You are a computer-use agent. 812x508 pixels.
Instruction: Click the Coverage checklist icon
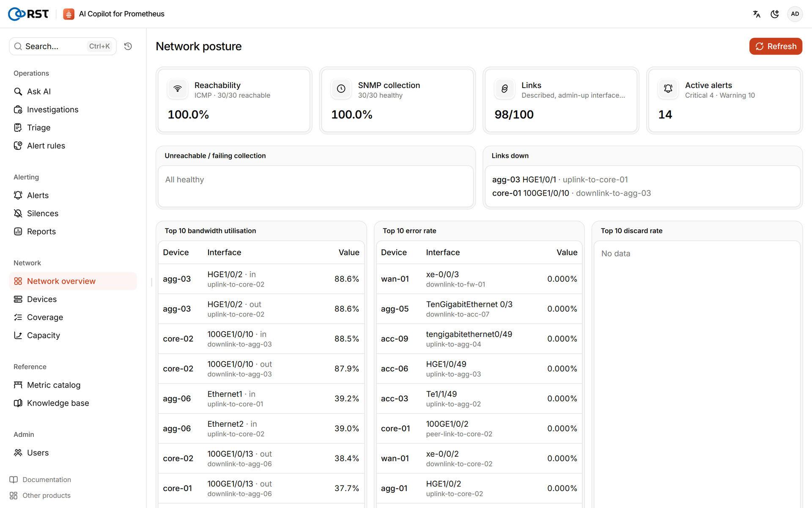18,317
